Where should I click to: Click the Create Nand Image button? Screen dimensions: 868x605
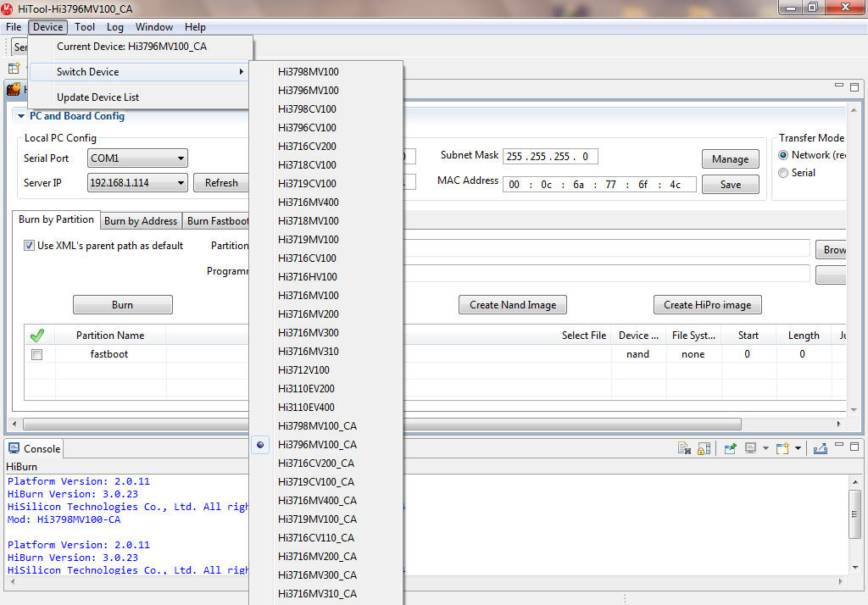(513, 305)
